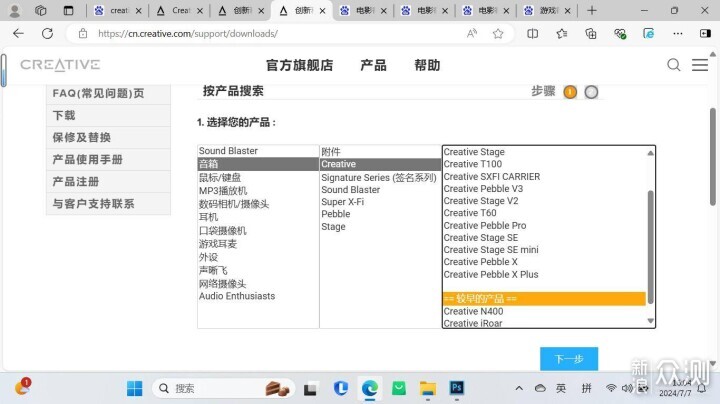Open browser settings and more menu
This screenshot has width=720, height=404.
[678, 34]
